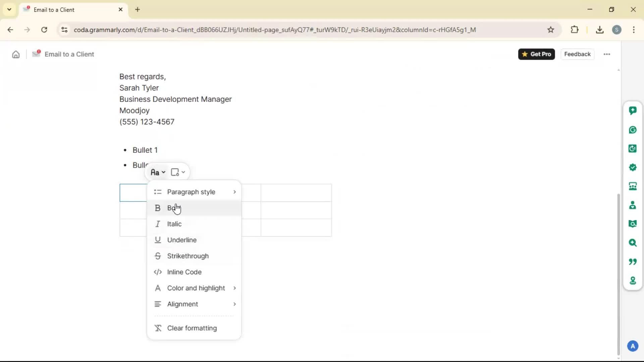
Task: Open the cell options dropdown beside Aa
Action: pyautogui.click(x=178, y=172)
